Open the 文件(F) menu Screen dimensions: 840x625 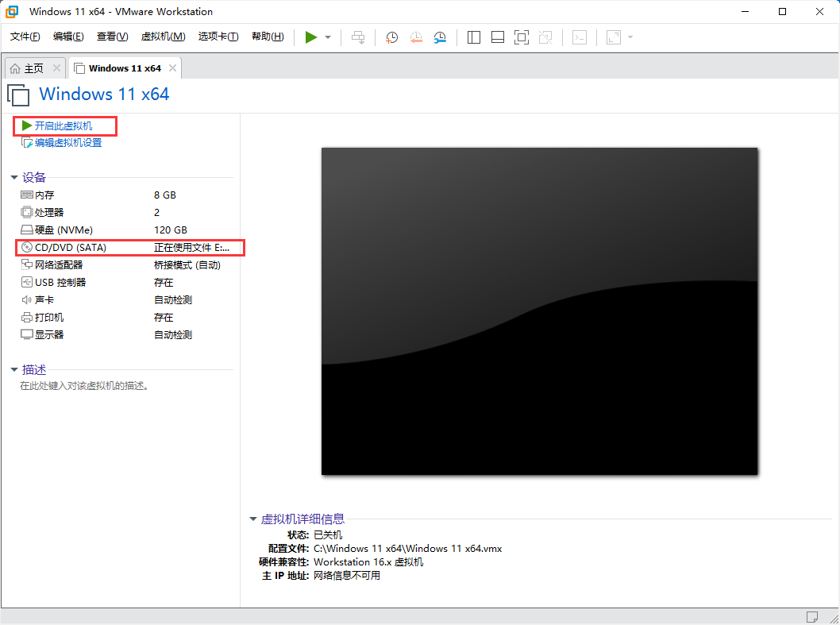25,37
